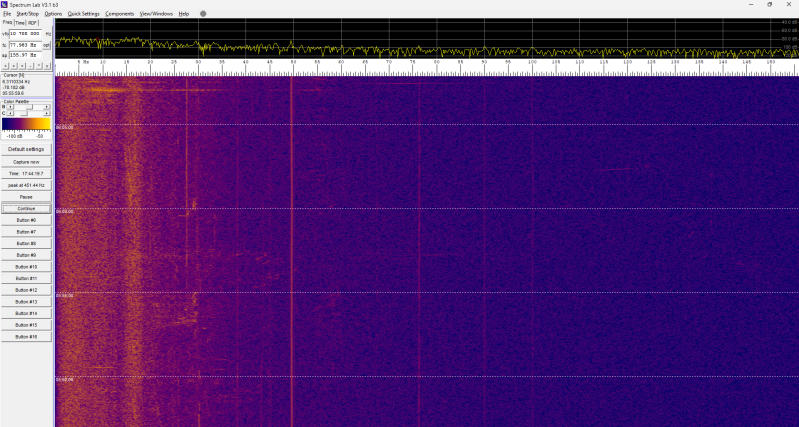Open the Quick Settings menu
The image size is (799, 427).
tap(84, 14)
